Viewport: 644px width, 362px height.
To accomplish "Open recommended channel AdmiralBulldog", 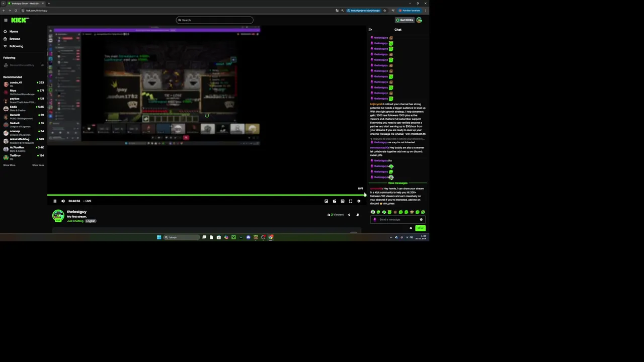I will 24,140.
